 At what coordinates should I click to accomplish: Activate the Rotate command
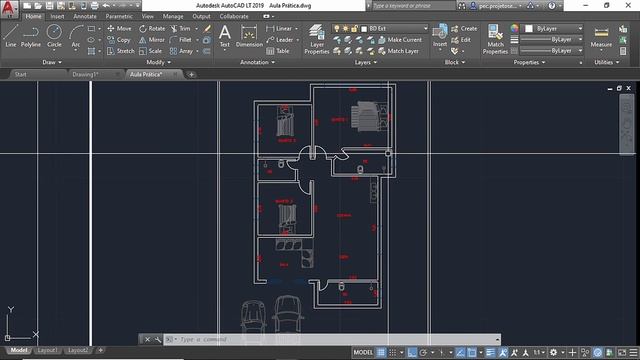point(152,29)
